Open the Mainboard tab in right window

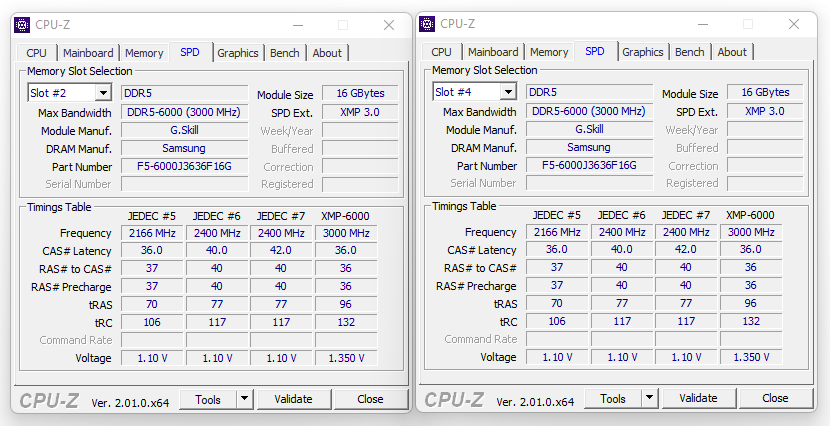tap(493, 52)
